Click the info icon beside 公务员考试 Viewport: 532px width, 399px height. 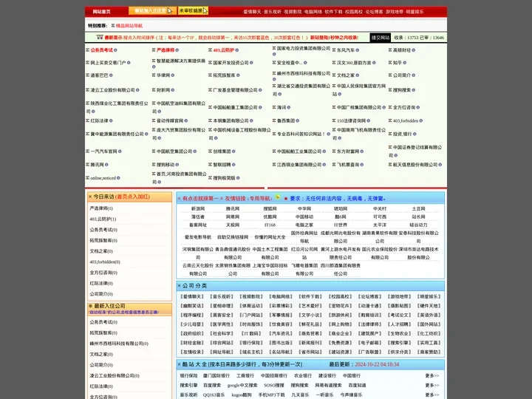[x=115, y=50]
